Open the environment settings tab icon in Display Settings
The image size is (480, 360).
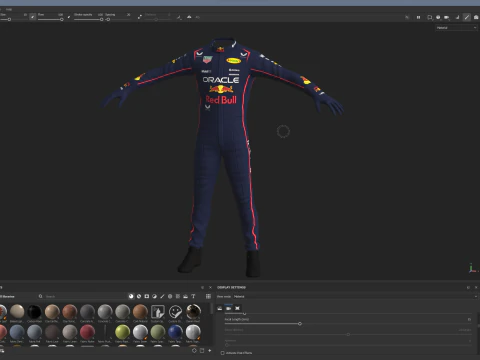220,308
